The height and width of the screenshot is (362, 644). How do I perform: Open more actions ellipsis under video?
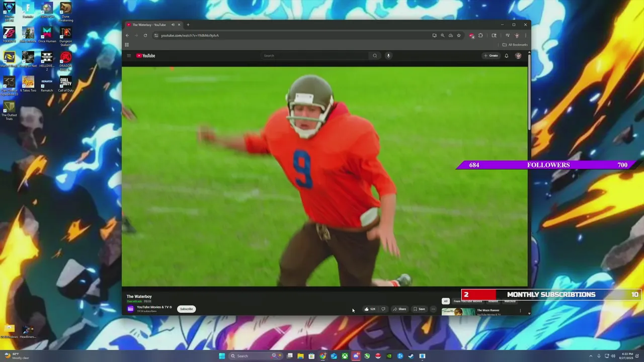click(x=433, y=309)
